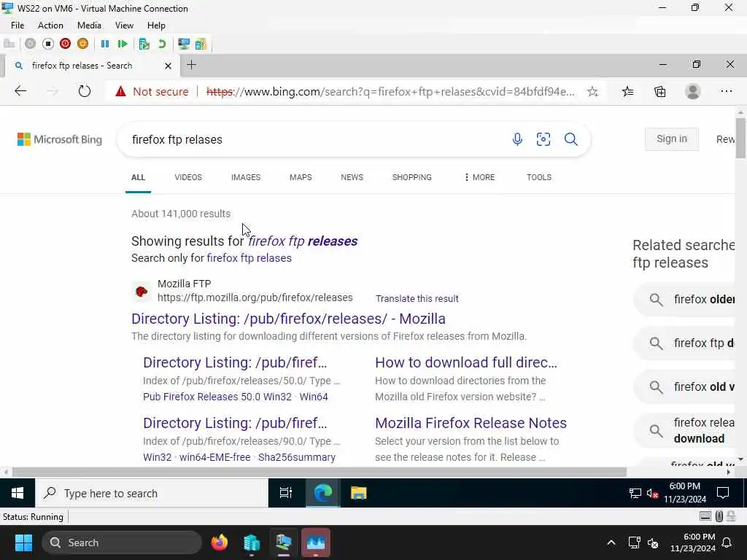
Task: Search using an image icon
Action: coord(543,139)
